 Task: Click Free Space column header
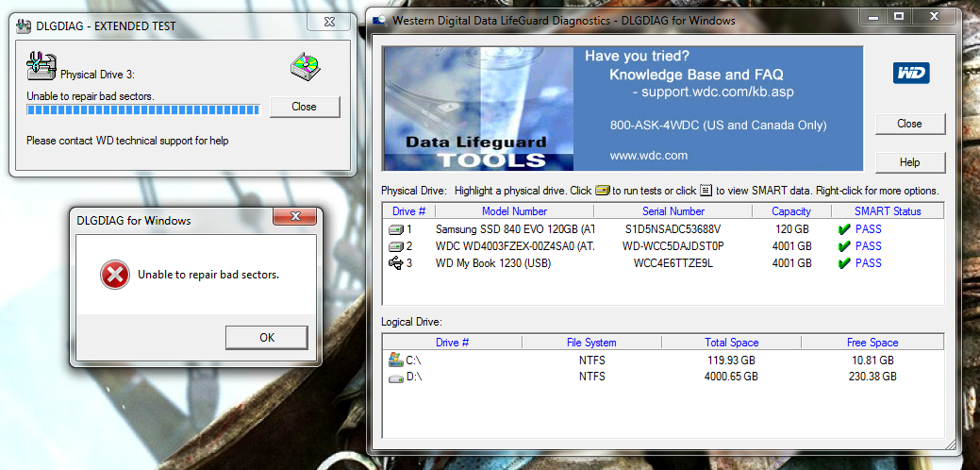872,343
